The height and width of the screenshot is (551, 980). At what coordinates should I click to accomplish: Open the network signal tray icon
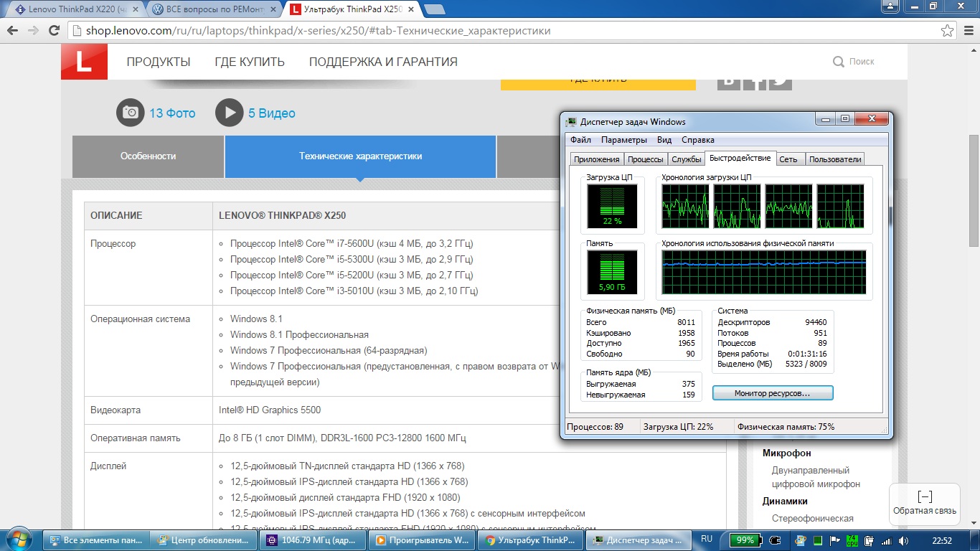887,540
